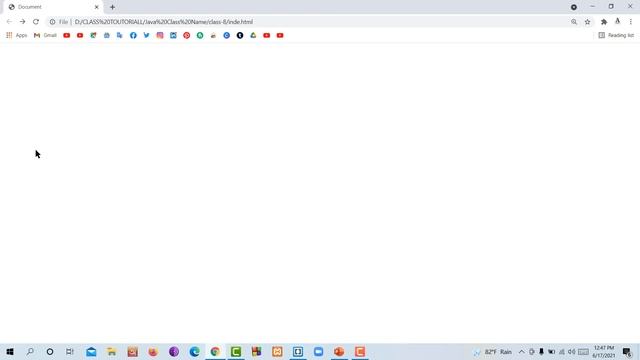Image resolution: width=640 pixels, height=360 pixels.
Task: Open the Gmail bookmark
Action: click(45, 36)
